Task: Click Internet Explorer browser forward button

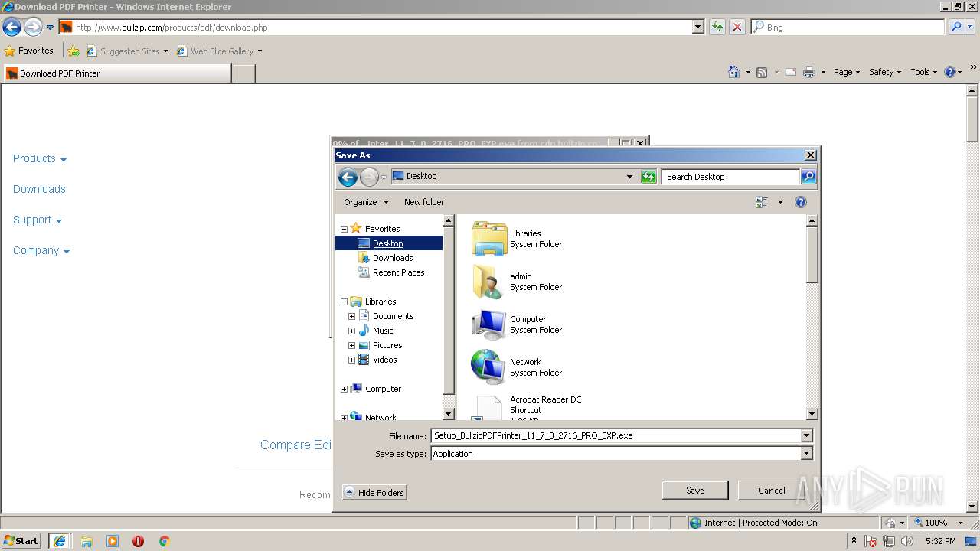Action: tap(32, 28)
